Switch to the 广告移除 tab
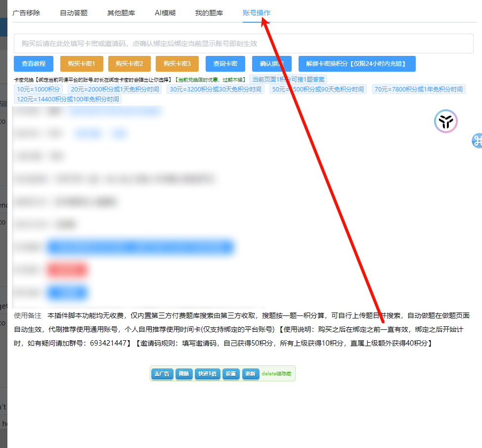The width and height of the screenshot is (482, 448). pyautogui.click(x=26, y=13)
